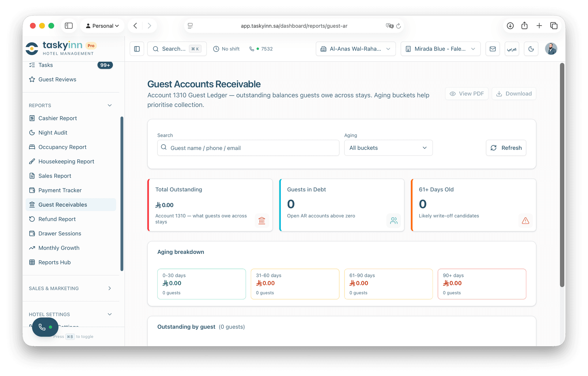Toggle dark mode moon icon
Image resolution: width=588 pixels, height=376 pixels.
coord(531,49)
